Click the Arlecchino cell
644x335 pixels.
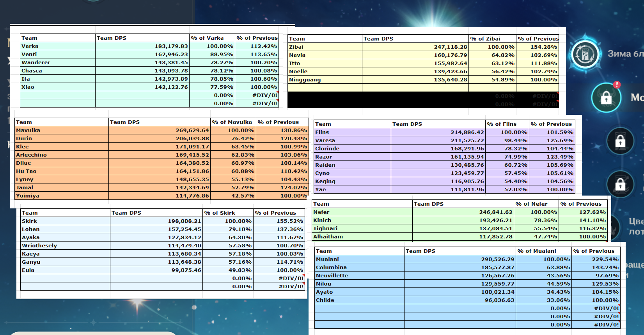[x=62, y=155]
